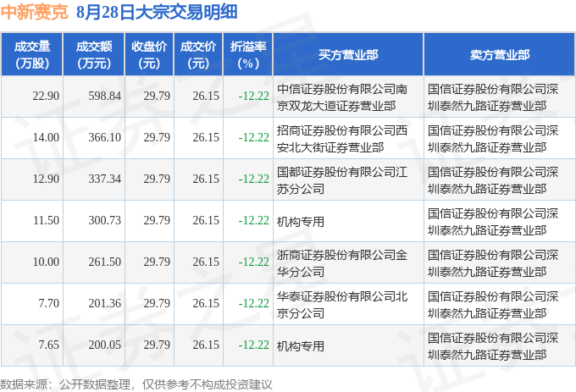The height and width of the screenshot is (392, 576).
Task: Select the 成交量(万股) column header
Action: 32,55
